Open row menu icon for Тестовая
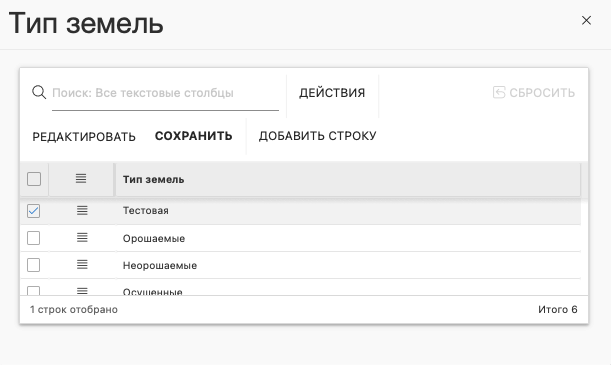 [x=82, y=211]
